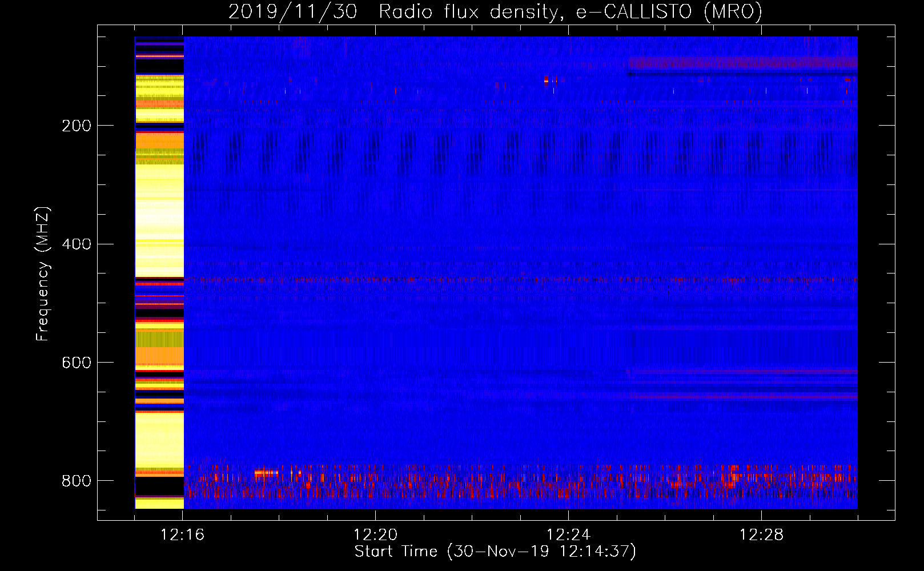
Task: Click the 400 frequency tick label
Action: [76, 244]
